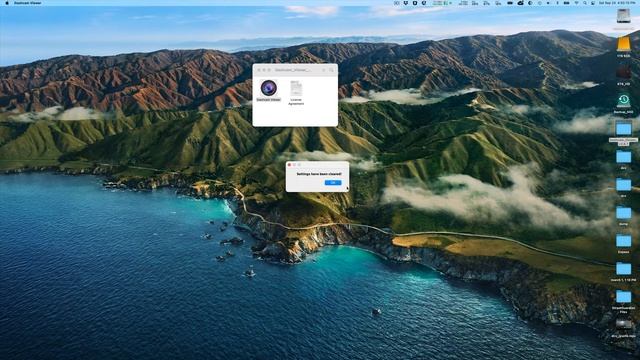The image size is (640, 360).
Task: Open Spotlight search in the menu bar
Action: click(x=584, y=3)
